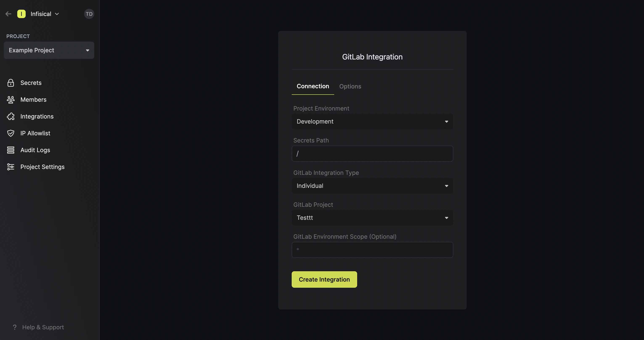644x340 pixels.
Task: Focus the Secrets Path input field
Action: click(372, 154)
